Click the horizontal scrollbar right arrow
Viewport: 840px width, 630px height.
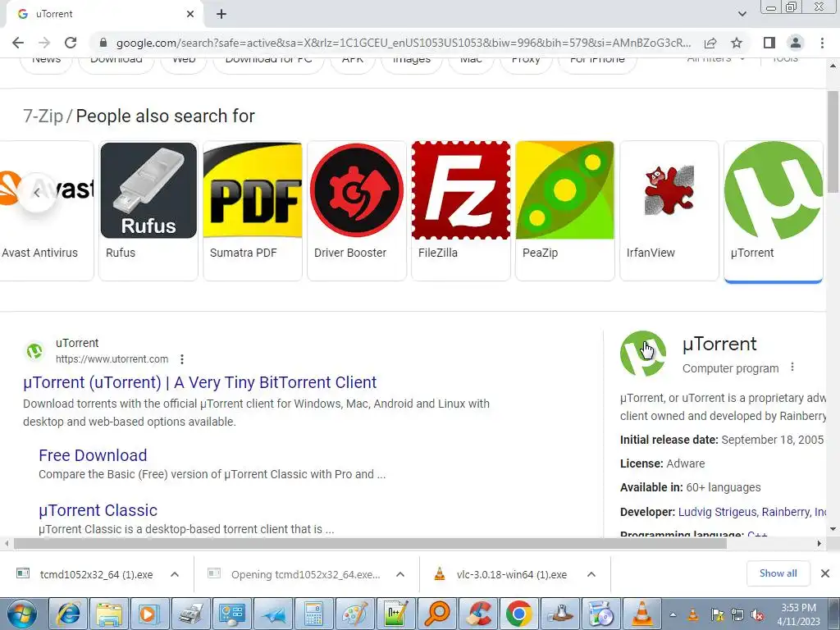(x=819, y=543)
